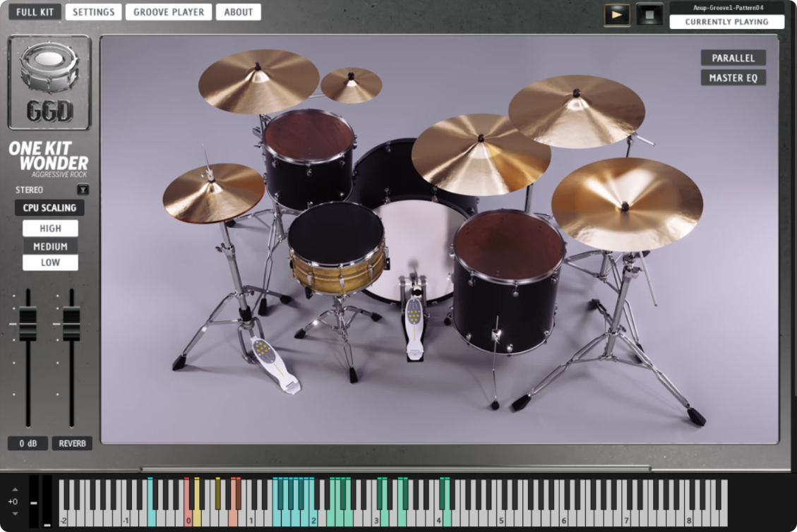Image resolution: width=797 pixels, height=532 pixels.
Task: Play the yellow white key next to key 0
Action: [197, 516]
